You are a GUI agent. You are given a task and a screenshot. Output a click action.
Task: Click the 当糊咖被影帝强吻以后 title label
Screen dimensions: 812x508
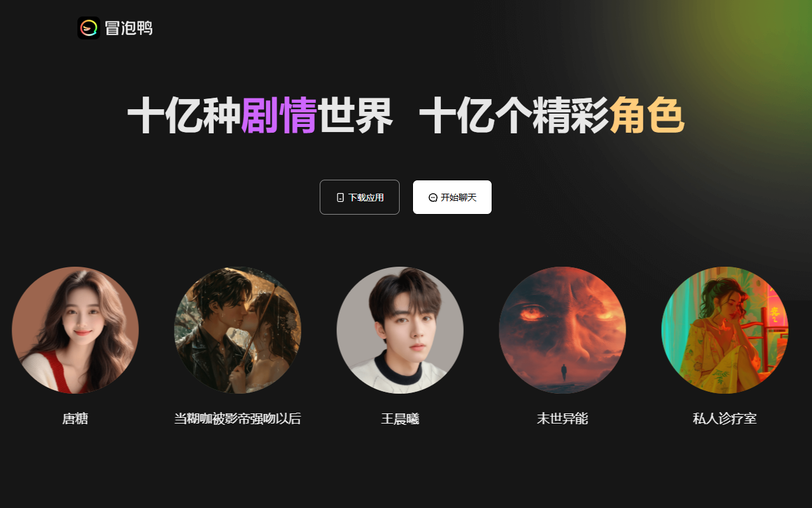238,418
